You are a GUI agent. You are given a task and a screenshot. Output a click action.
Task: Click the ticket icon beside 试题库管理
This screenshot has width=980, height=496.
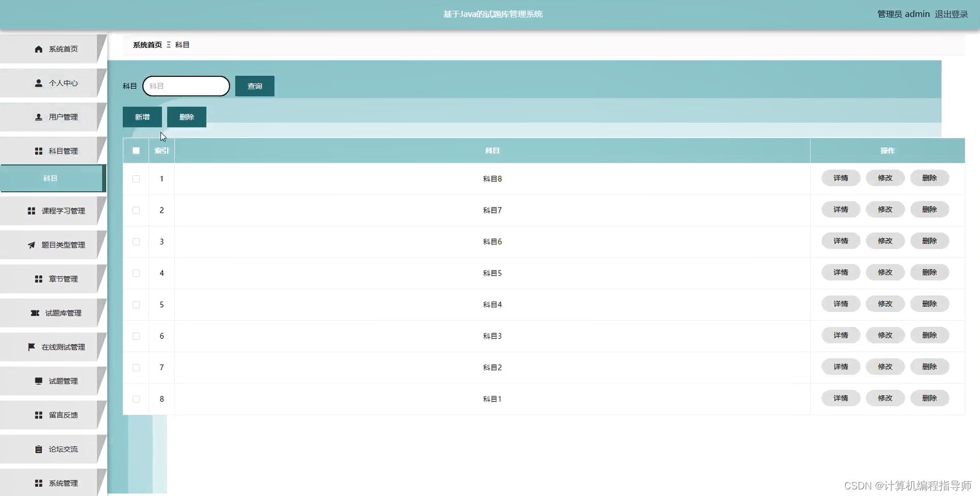click(35, 313)
